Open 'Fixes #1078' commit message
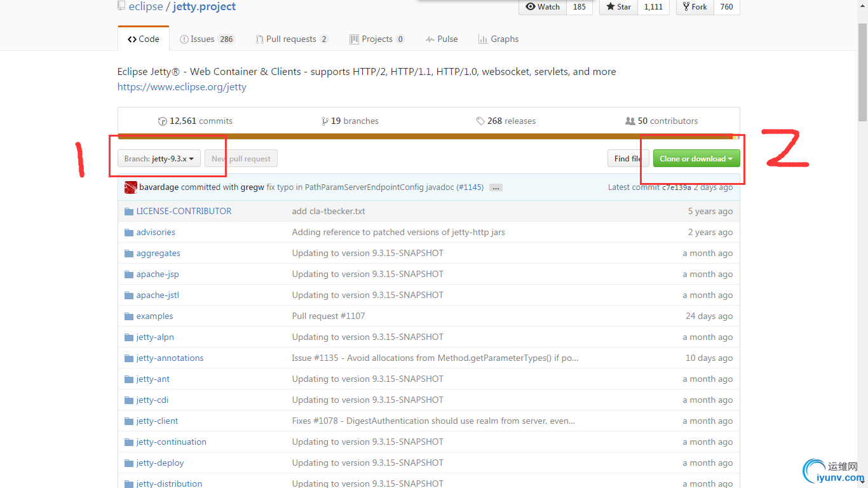This screenshot has height=488, width=868. [433, 421]
